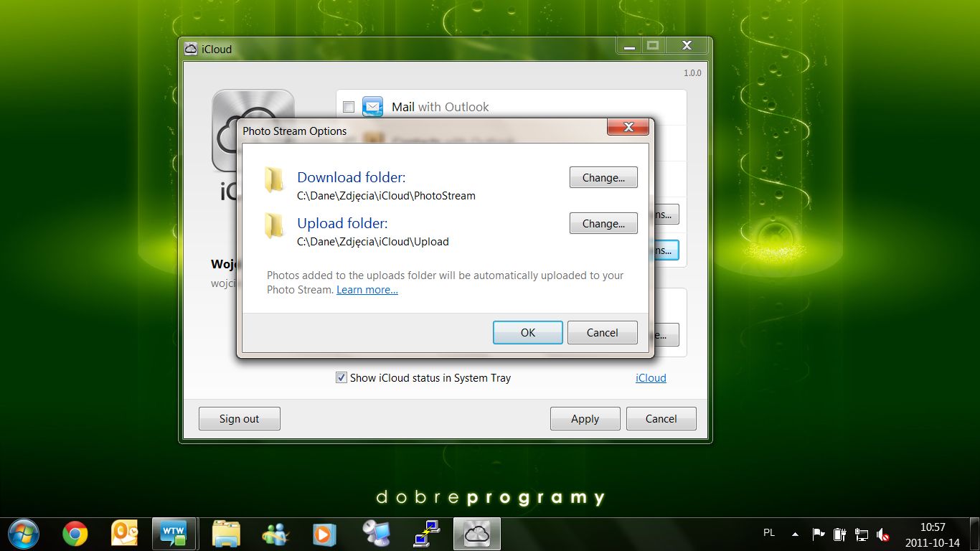Confirm Photo Stream Options with OK
The image size is (980, 551).
click(x=528, y=332)
